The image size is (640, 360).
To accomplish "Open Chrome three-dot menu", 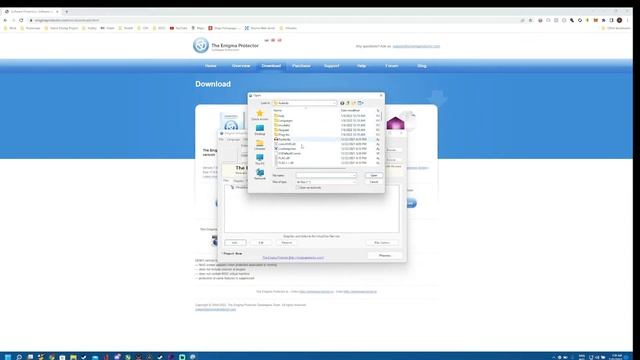I will (627, 20).
